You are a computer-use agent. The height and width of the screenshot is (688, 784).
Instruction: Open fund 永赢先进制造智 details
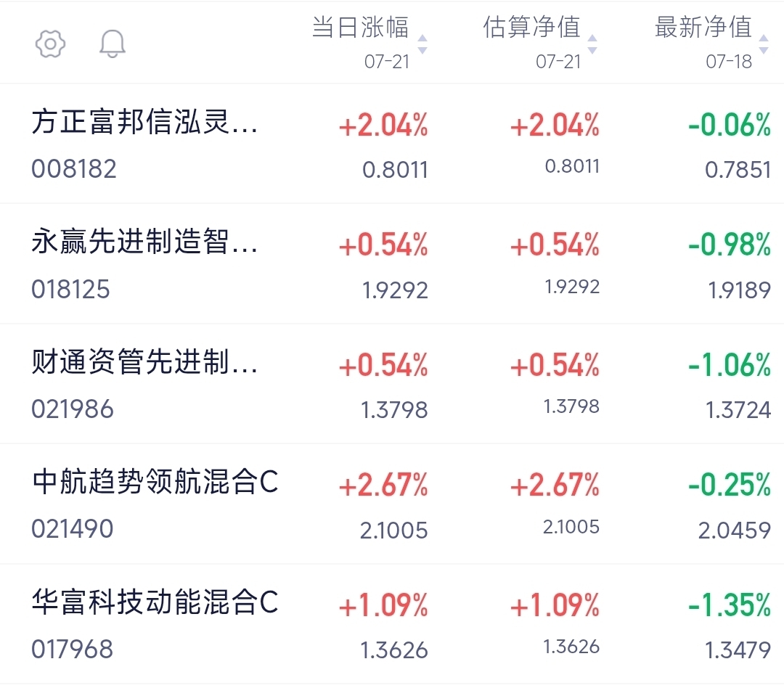[144, 242]
